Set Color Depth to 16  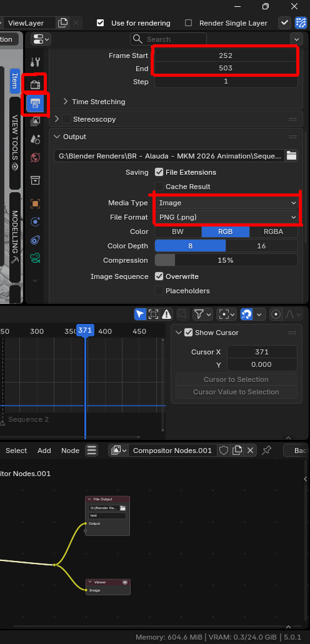[261, 246]
